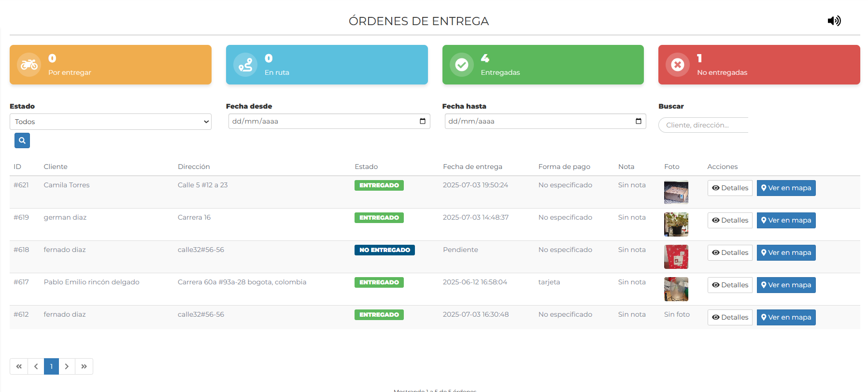Image resolution: width=868 pixels, height=392 pixels.
Task: Click the No entregadas summary card
Action: (x=759, y=65)
